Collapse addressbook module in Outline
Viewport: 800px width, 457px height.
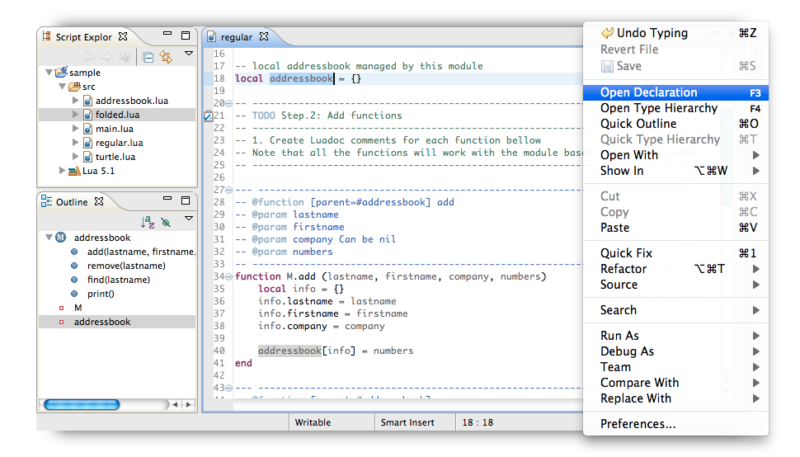tap(49, 237)
